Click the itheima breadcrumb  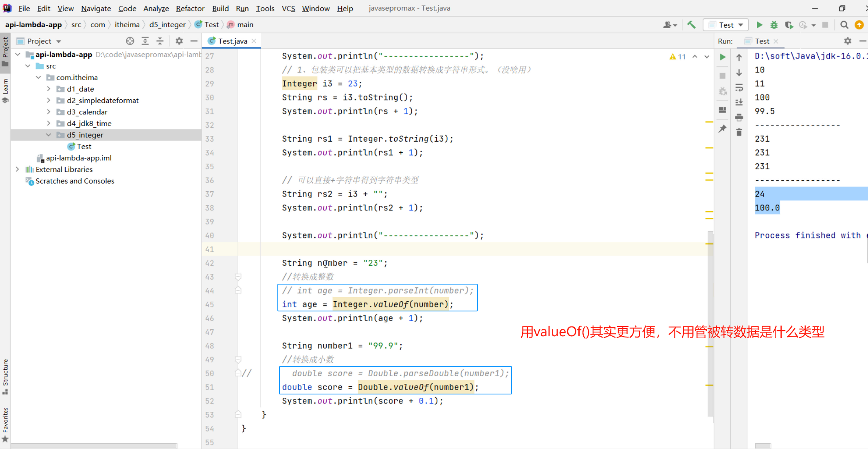tap(127, 24)
